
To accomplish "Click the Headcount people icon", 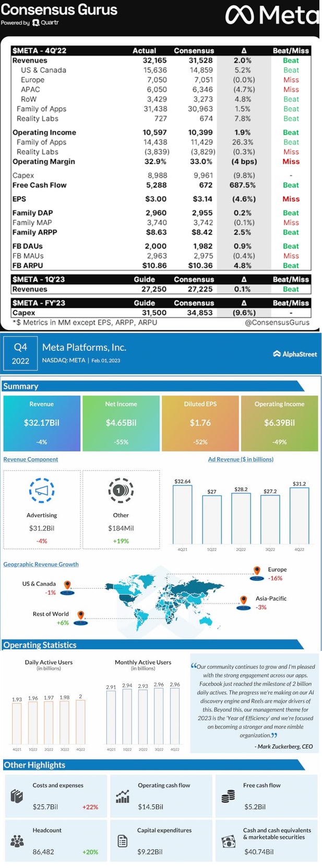I will pos(17,841).
